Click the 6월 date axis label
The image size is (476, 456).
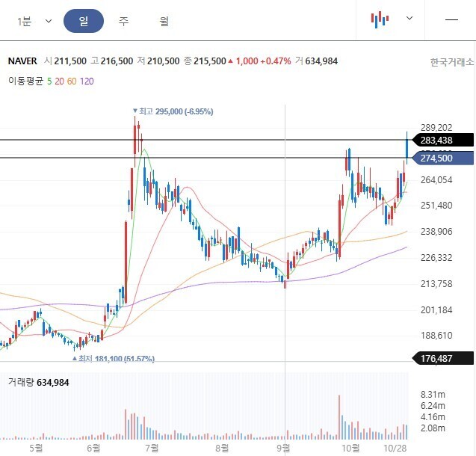tap(93, 448)
